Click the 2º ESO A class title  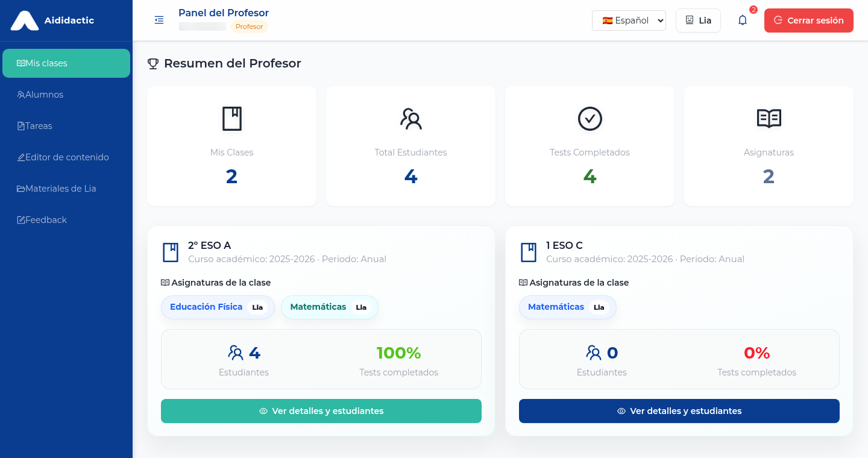[x=210, y=245]
